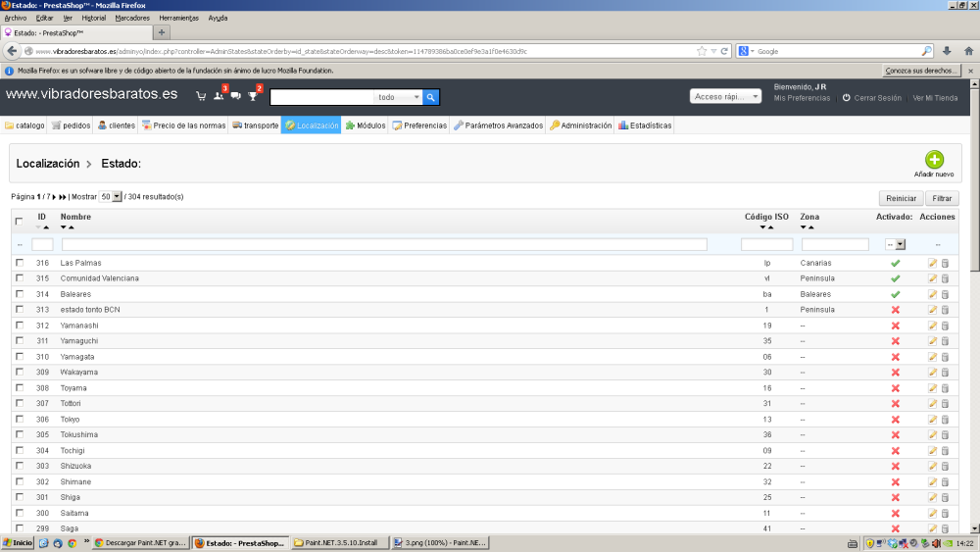
Task: Open new customers notification icon
Action: coord(219,96)
